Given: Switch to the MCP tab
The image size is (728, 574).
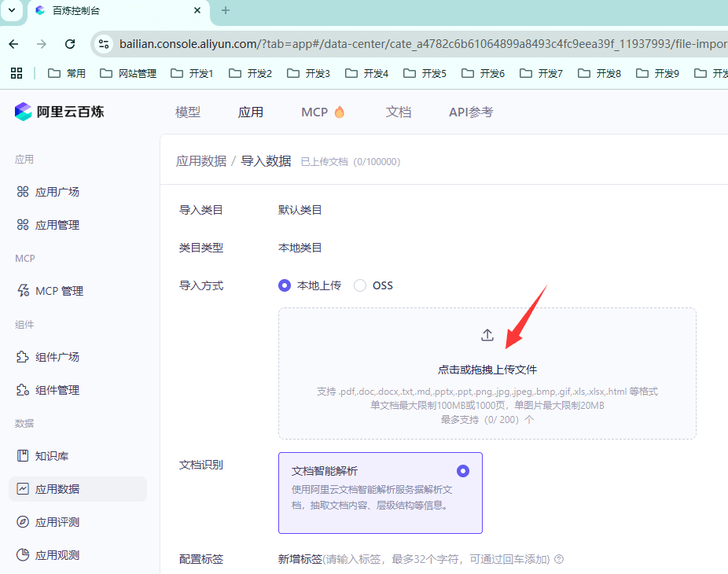Looking at the screenshot, I should (322, 112).
